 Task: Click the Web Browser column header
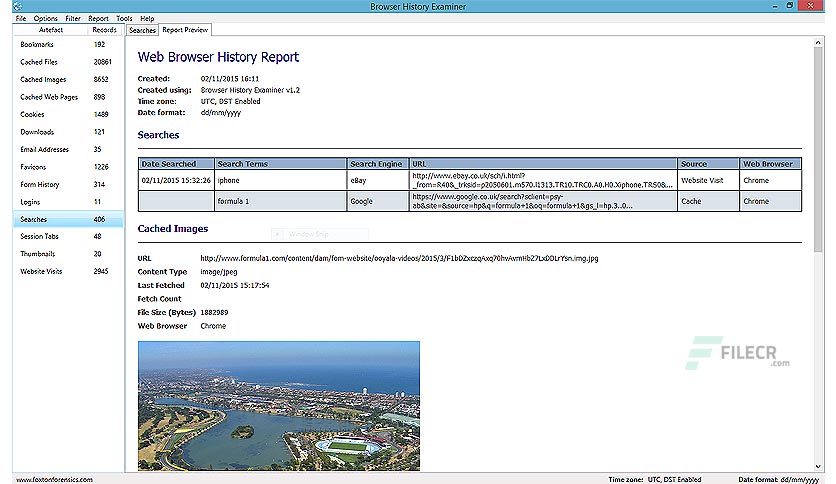pos(770,164)
